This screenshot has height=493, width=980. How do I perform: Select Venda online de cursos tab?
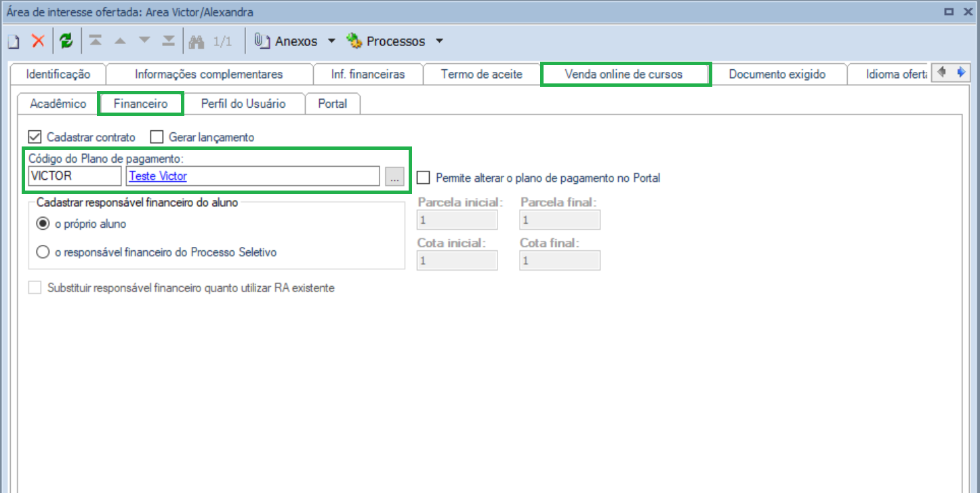tap(624, 75)
